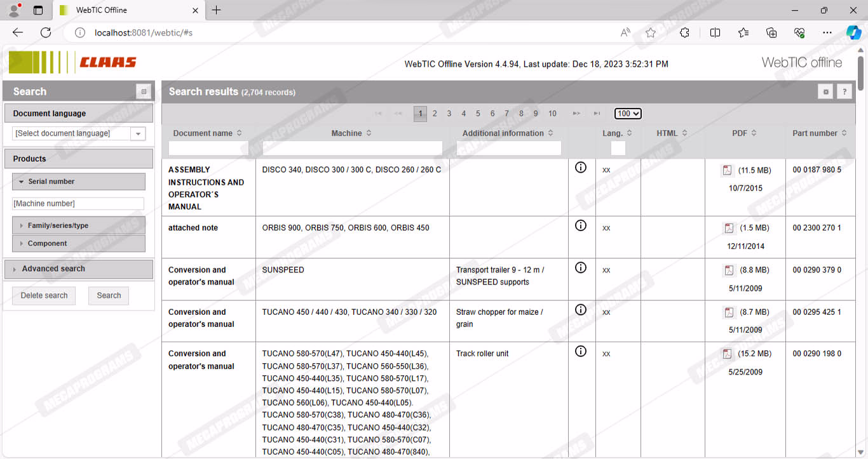Expand the Component section

(47, 243)
